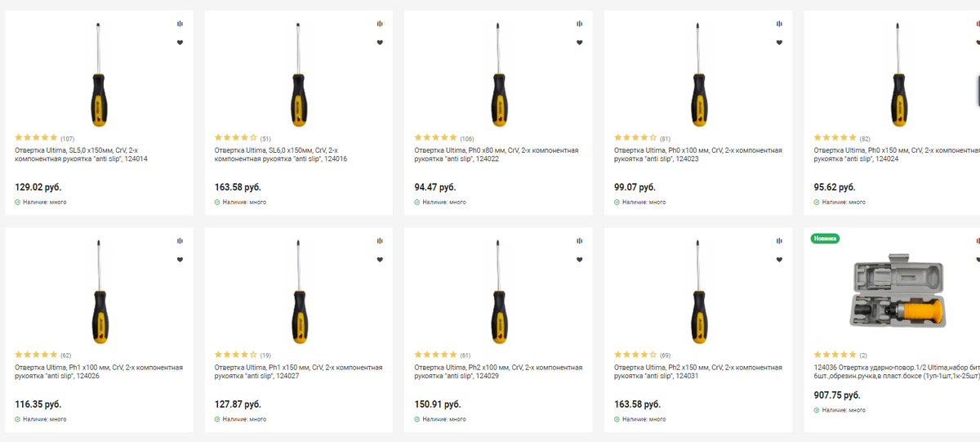Image resolution: width=980 pixels, height=442 pixels.
Task: Heart icon on Ph0 x100 мм 124023 card
Action: 779,42
